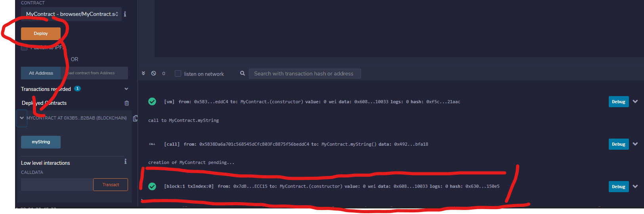Enable the listen on network checkbox
The height and width of the screenshot is (214, 644).
coord(178,73)
